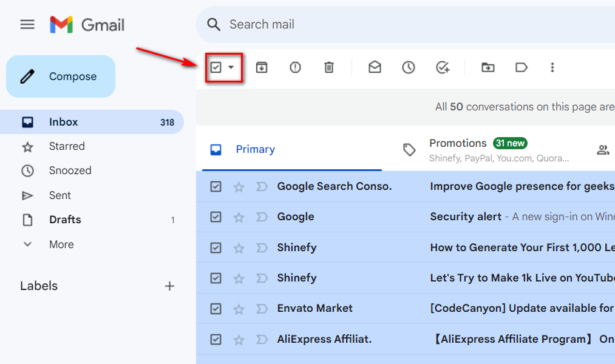Open the select dropdown arrow
This screenshot has height=364, width=615.
(x=231, y=67)
